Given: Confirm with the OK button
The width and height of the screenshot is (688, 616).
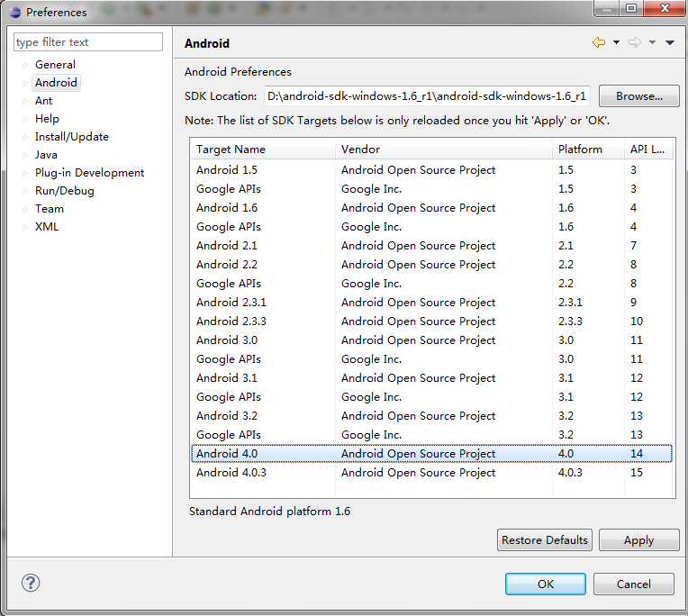Looking at the screenshot, I should [x=546, y=584].
